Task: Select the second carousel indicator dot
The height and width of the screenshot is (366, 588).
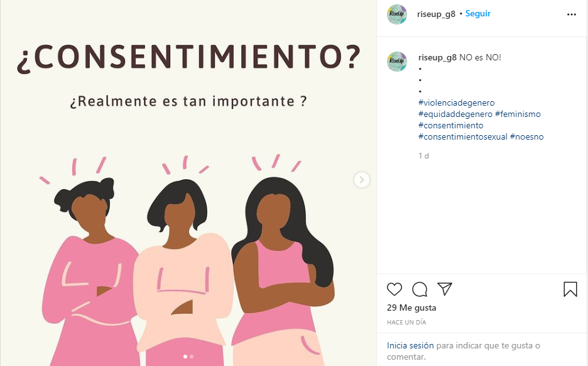Action: [192, 357]
